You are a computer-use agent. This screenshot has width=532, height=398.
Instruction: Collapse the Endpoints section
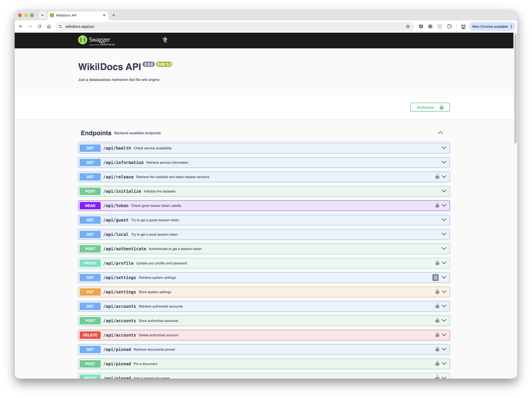coord(440,133)
